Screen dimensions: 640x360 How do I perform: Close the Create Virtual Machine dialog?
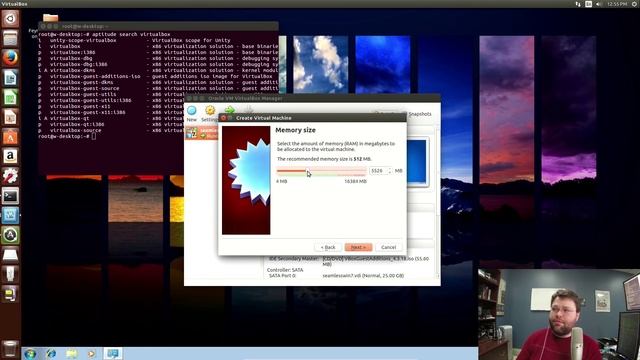(x=223, y=118)
